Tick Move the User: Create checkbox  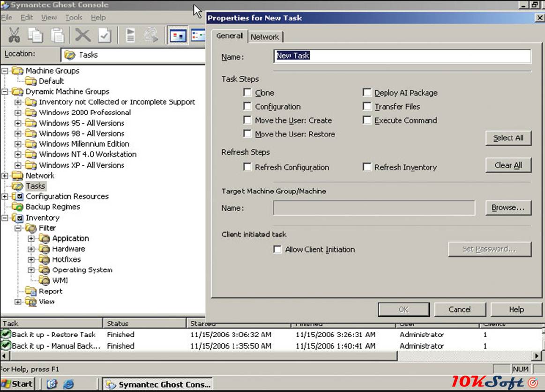pyautogui.click(x=247, y=120)
